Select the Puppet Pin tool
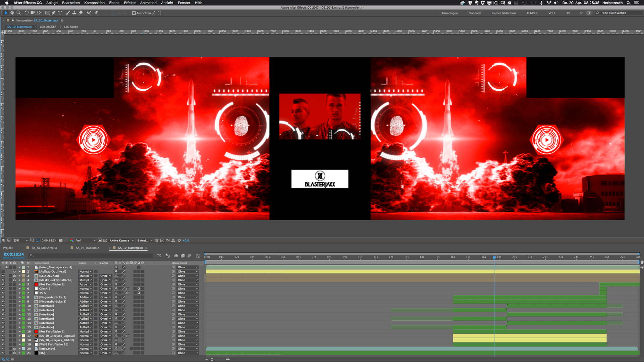Screen dimensions: 644x362 (x=96, y=13)
